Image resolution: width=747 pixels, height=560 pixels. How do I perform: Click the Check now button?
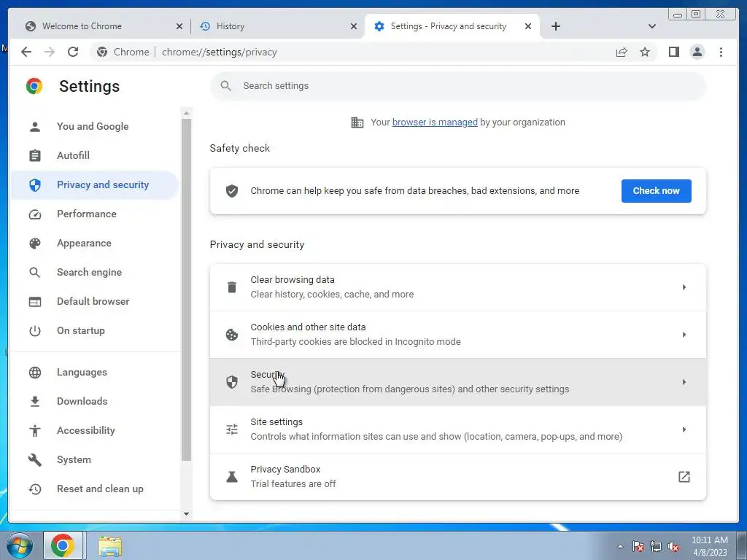click(x=656, y=191)
